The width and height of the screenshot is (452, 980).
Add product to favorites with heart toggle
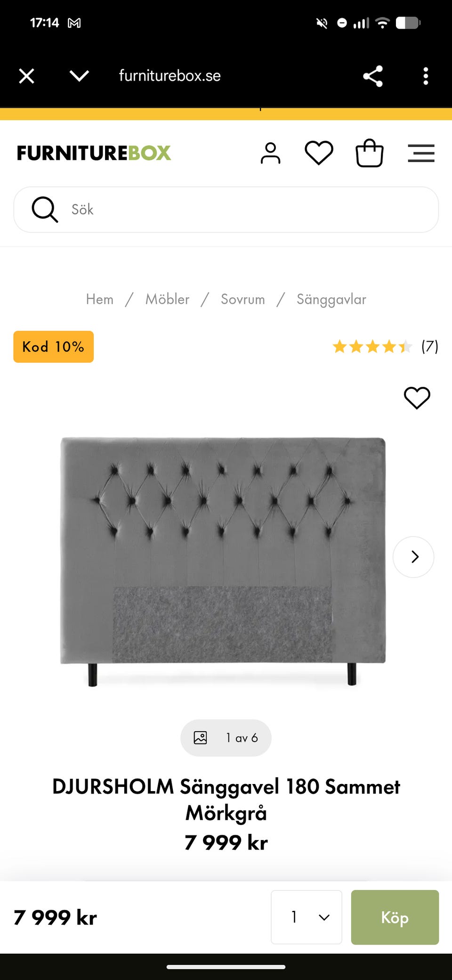(x=417, y=398)
